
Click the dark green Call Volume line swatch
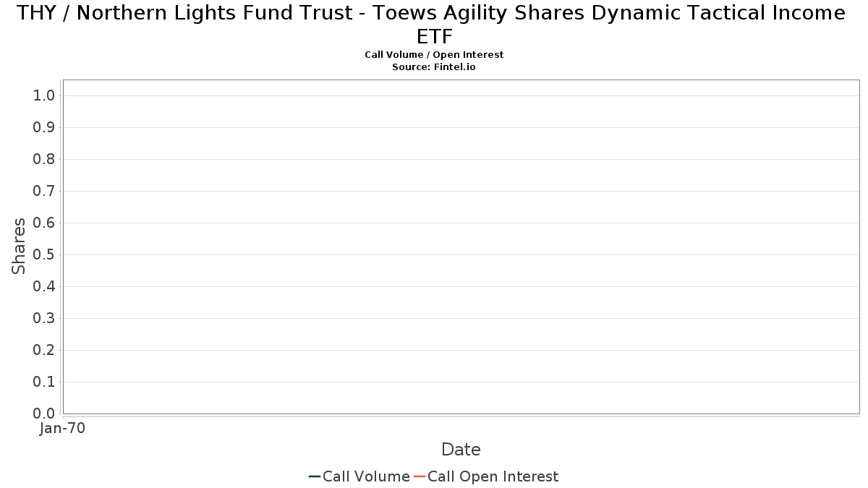(315, 476)
